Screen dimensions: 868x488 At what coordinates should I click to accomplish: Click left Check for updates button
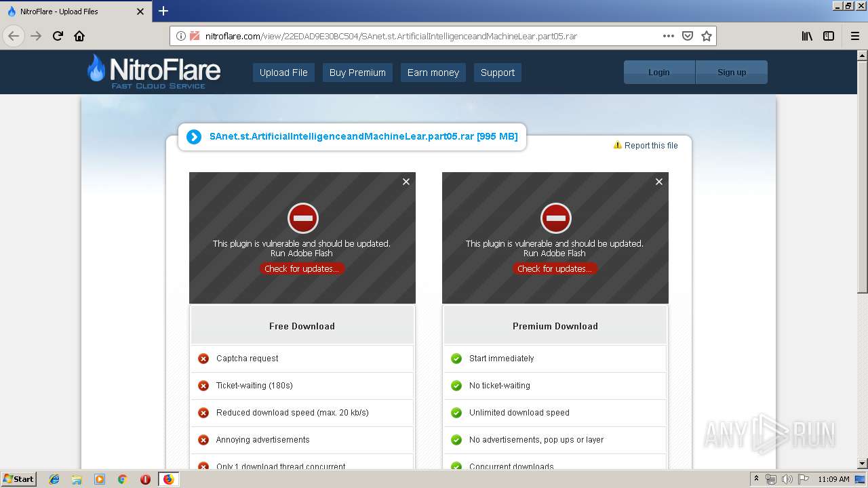click(302, 268)
